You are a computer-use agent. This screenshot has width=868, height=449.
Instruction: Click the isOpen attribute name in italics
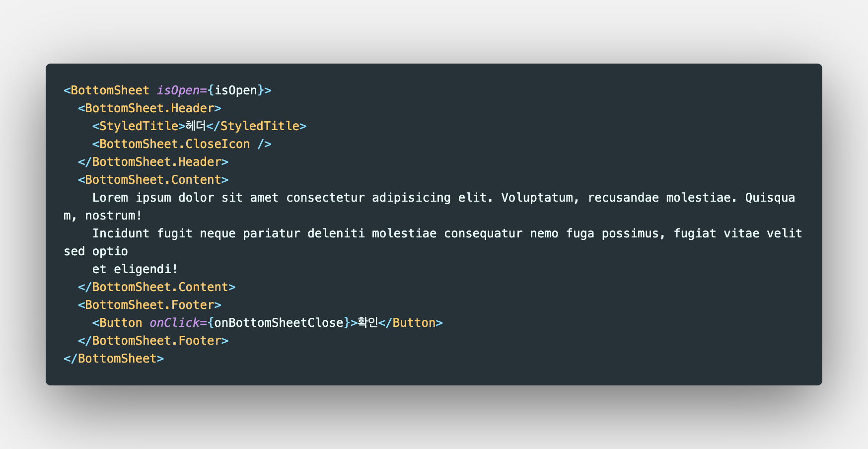(x=178, y=90)
